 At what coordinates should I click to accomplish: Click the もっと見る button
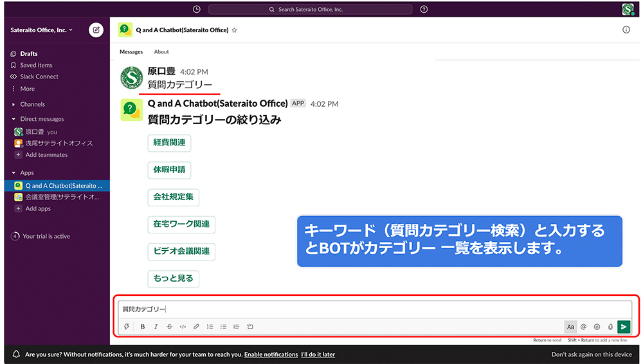tap(174, 278)
